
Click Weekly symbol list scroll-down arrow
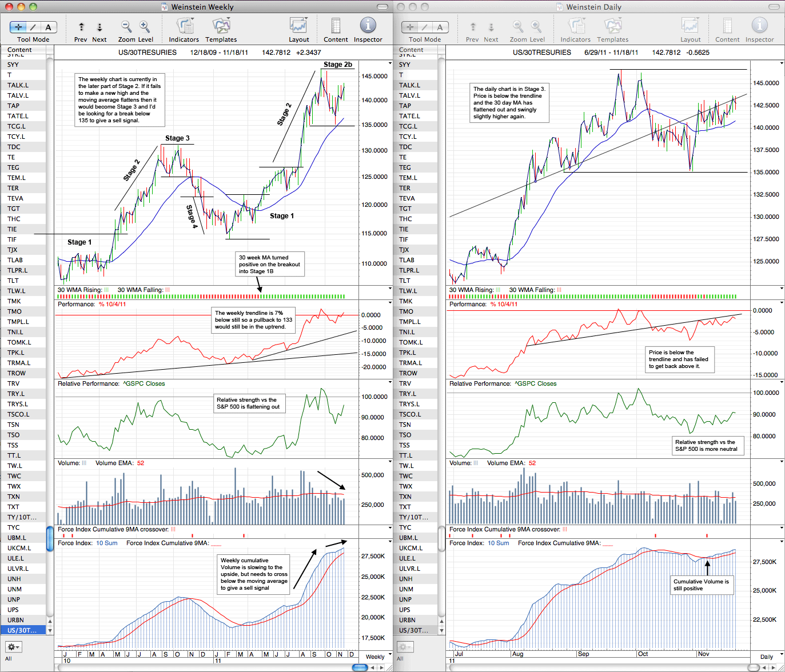(x=50, y=630)
